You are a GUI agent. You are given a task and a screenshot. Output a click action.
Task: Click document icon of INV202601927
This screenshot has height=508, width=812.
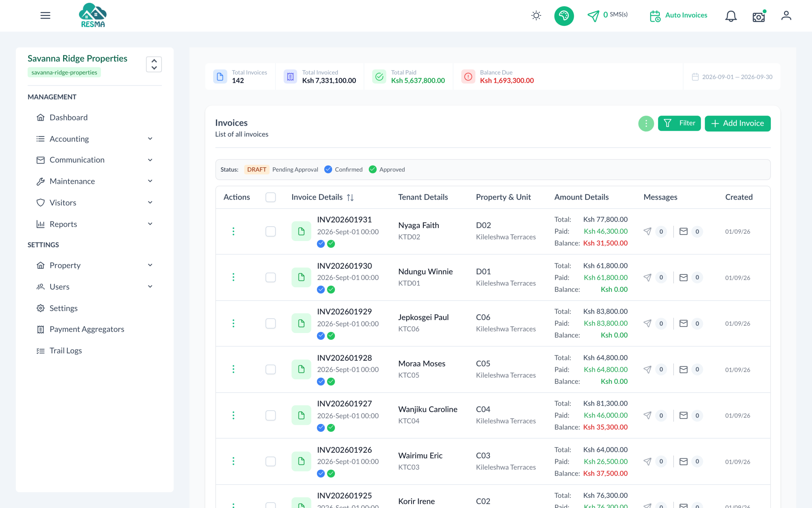(301, 416)
